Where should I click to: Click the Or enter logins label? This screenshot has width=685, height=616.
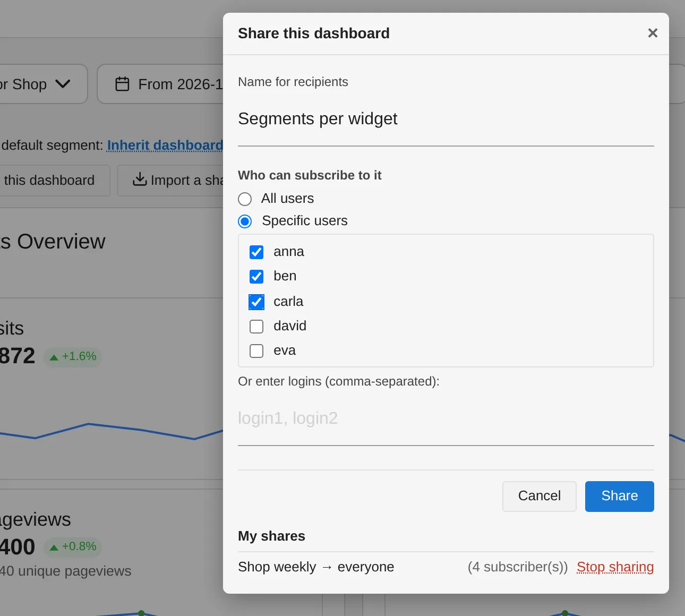click(x=339, y=381)
